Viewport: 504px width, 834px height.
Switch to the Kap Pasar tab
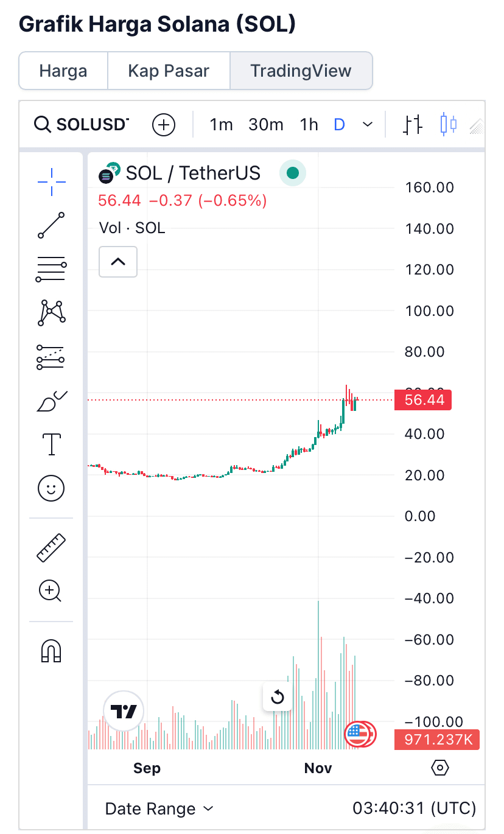(x=169, y=71)
